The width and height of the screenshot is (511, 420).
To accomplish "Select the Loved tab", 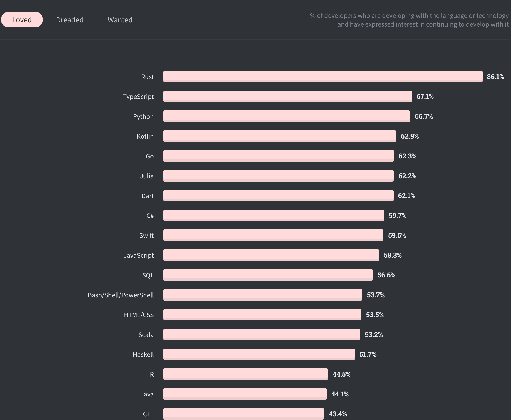I will pyautogui.click(x=22, y=20).
